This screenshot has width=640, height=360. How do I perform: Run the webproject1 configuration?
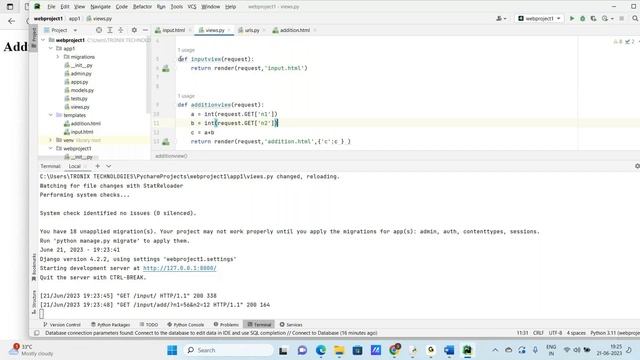pos(572,18)
